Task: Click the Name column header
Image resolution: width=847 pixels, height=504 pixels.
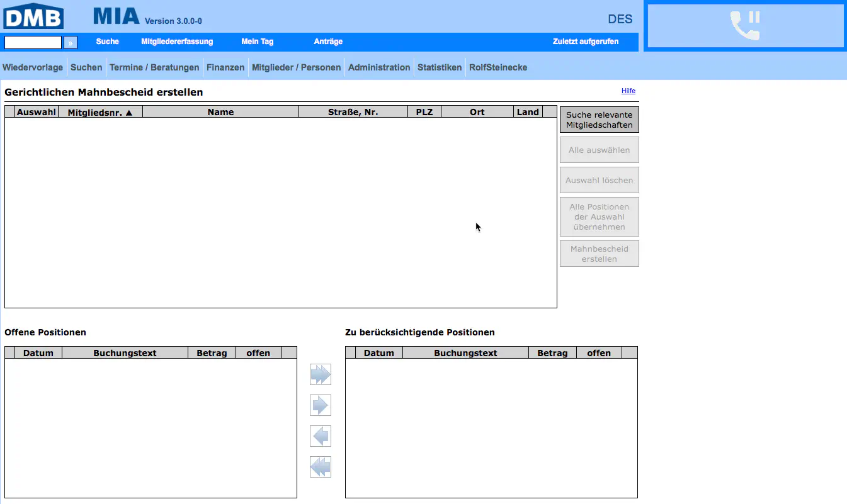Action: click(220, 112)
